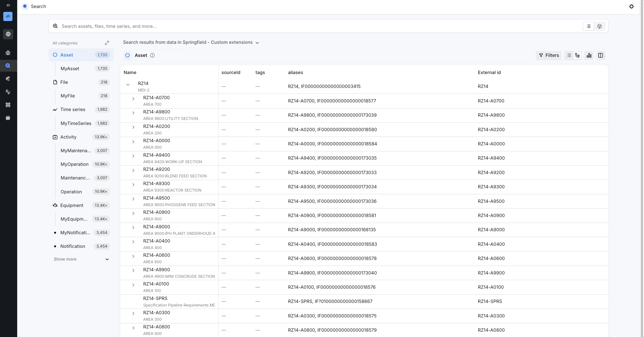
Task: Click the split panel layout icon
Action: (600, 55)
